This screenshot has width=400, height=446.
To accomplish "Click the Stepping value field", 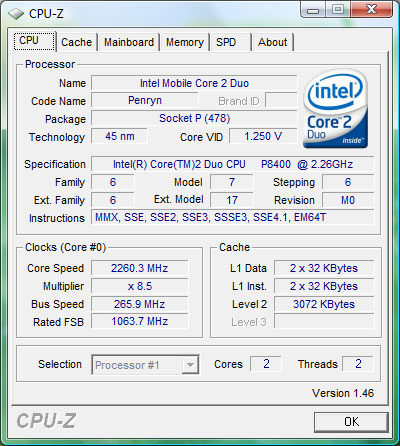I will (x=348, y=182).
